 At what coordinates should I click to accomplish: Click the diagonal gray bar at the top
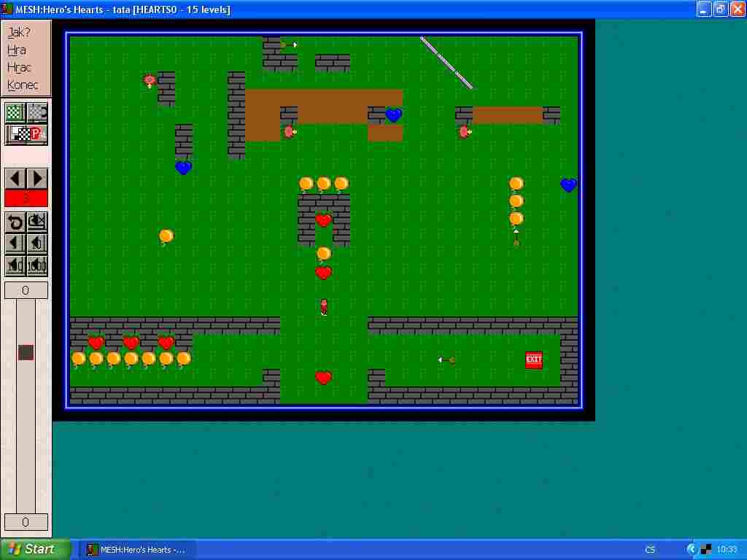[x=446, y=63]
